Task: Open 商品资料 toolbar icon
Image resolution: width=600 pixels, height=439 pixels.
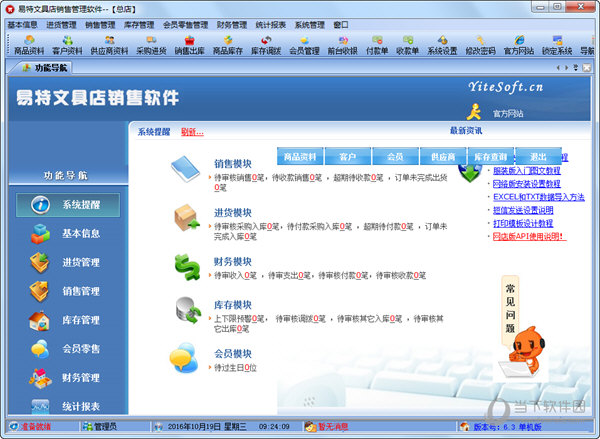Action: [x=29, y=45]
